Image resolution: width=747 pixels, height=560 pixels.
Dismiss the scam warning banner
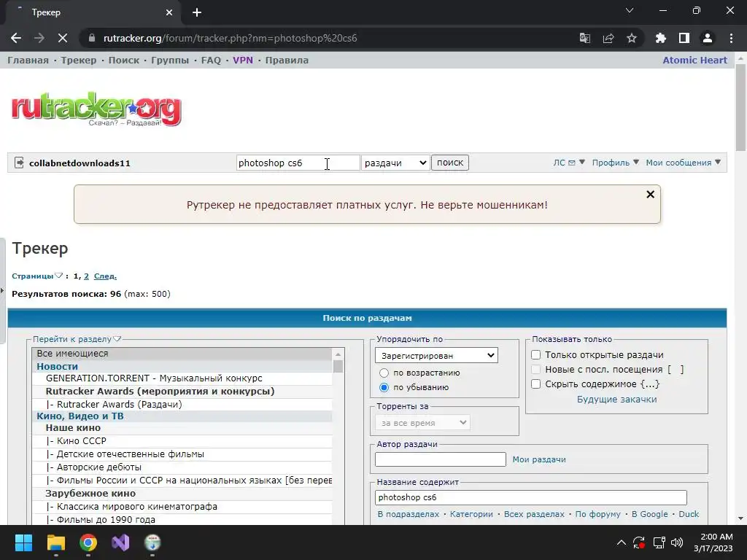pos(650,194)
